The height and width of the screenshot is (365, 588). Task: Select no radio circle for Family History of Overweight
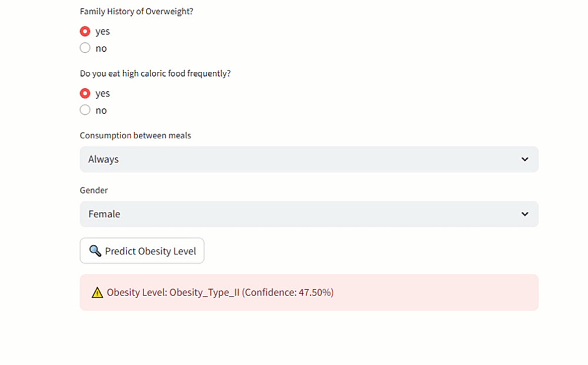coord(85,48)
